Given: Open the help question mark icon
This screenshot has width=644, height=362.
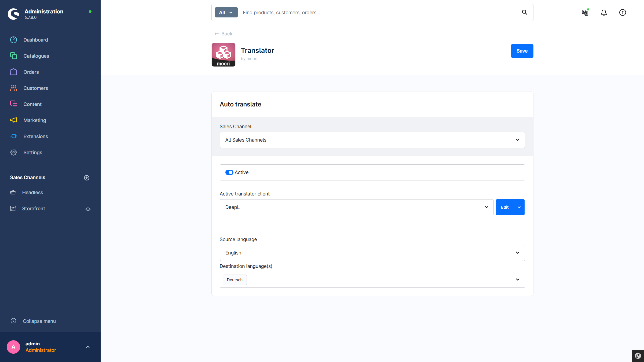Looking at the screenshot, I should (623, 13).
